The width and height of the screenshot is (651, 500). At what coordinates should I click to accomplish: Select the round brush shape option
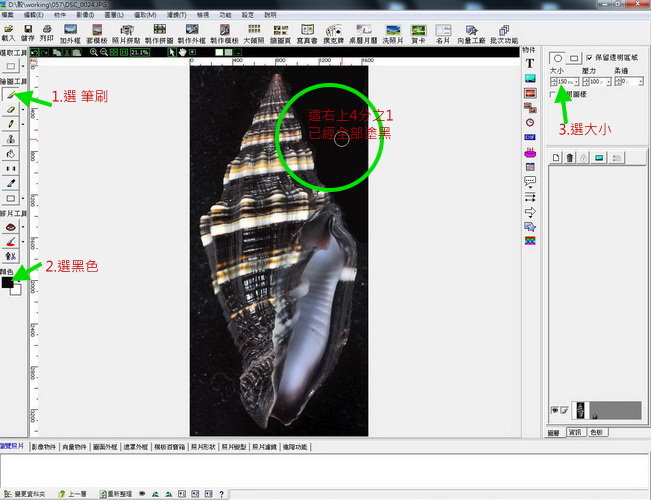point(558,59)
